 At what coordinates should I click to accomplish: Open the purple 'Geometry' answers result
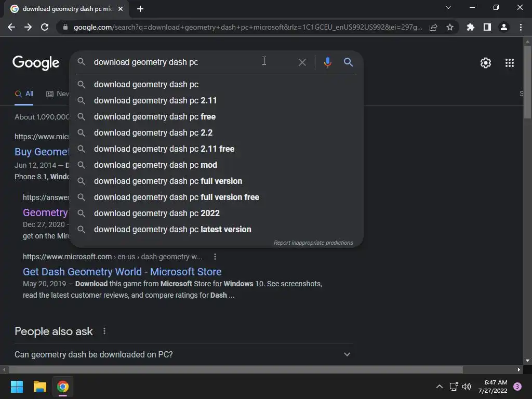[x=45, y=212]
